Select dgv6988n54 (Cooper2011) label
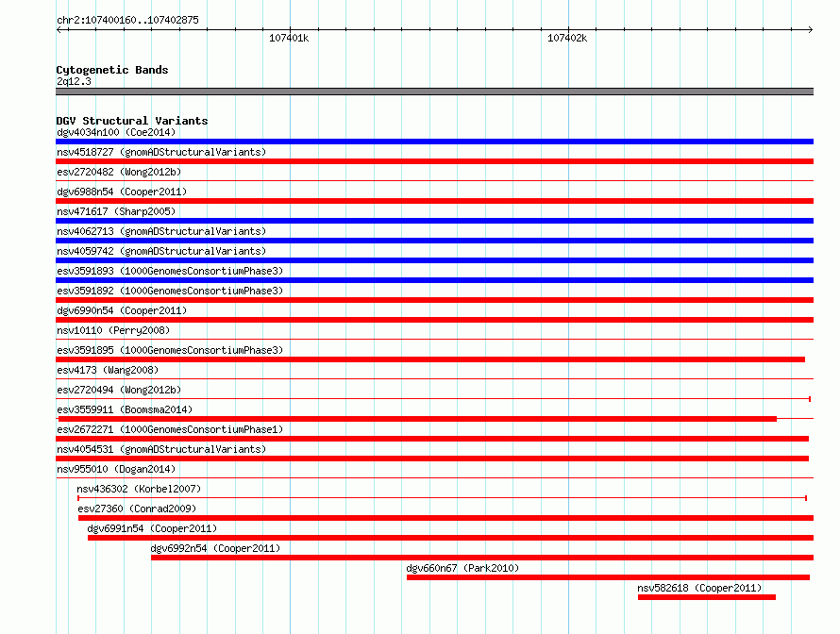 point(122,192)
